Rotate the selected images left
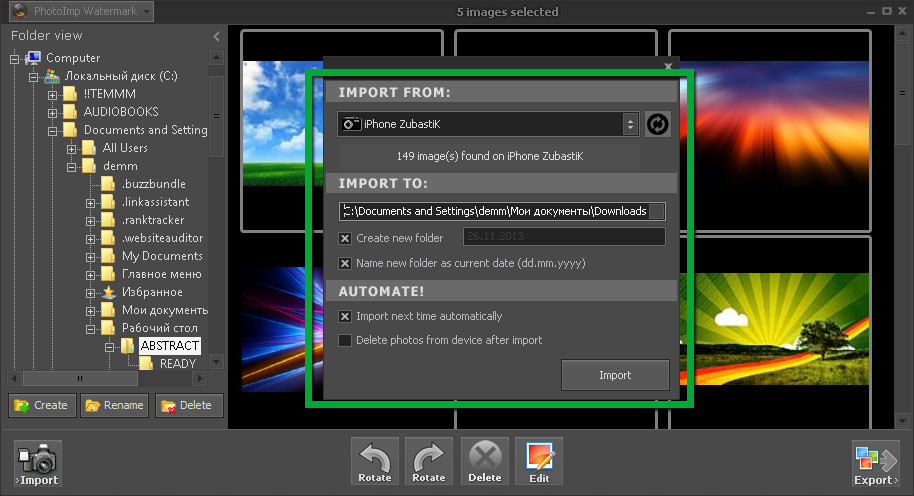 [x=375, y=461]
